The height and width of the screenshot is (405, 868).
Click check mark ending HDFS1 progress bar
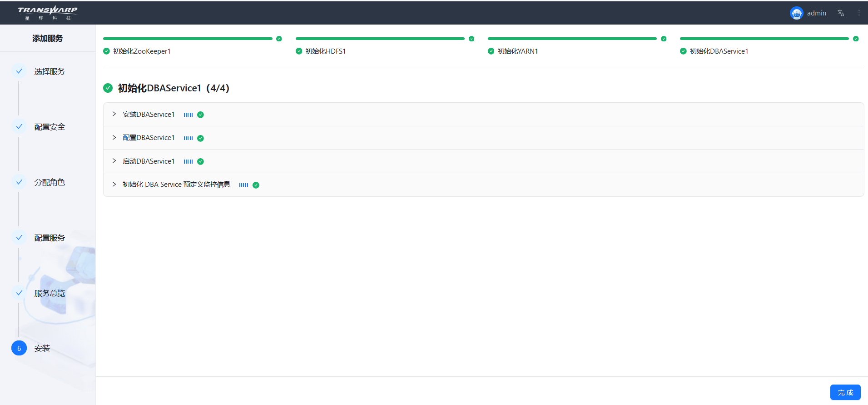point(471,39)
